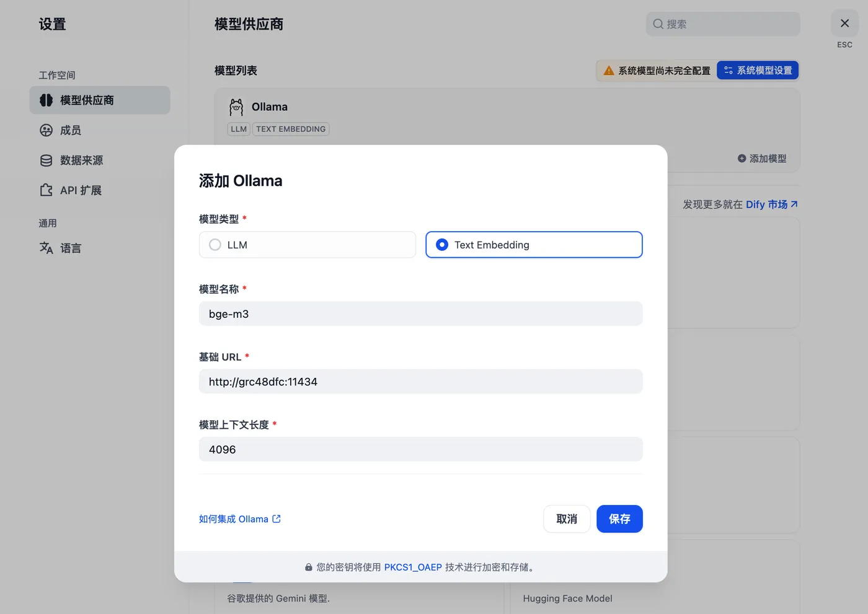
Task: Close settings with the X icon
Action: pyautogui.click(x=844, y=24)
